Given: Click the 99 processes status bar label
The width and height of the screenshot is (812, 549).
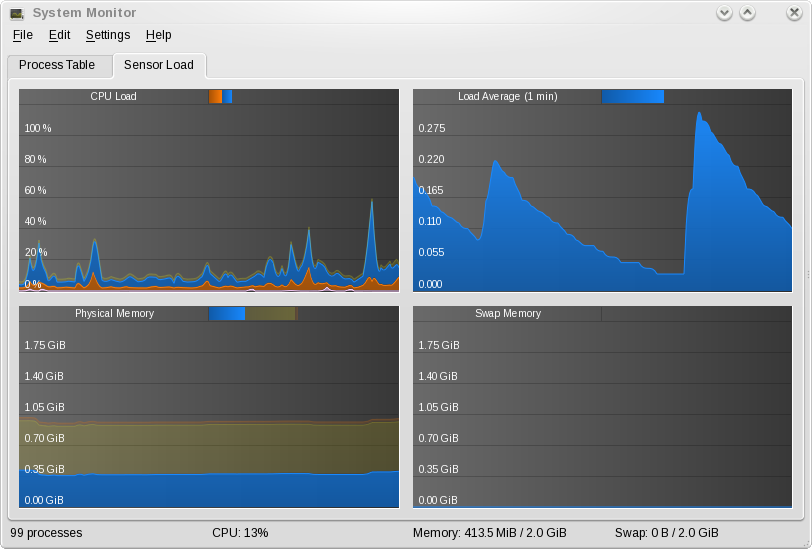Looking at the screenshot, I should [x=46, y=533].
